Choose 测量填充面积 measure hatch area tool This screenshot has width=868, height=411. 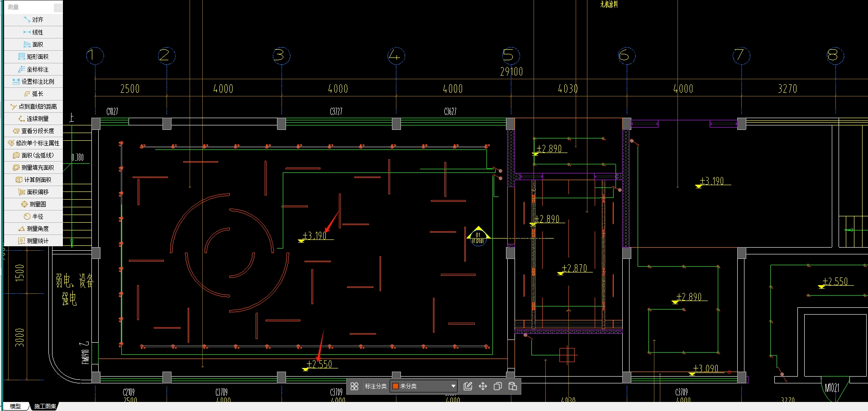pos(33,167)
